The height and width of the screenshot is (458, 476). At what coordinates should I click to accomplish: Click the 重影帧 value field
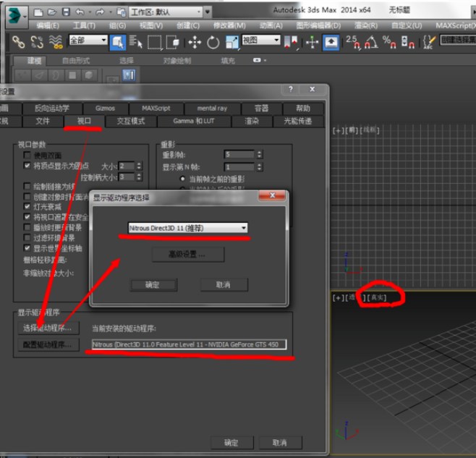[x=239, y=154]
